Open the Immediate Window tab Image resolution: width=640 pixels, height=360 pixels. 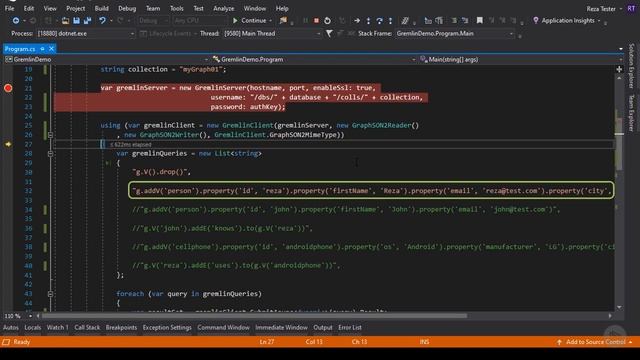[x=281, y=327]
